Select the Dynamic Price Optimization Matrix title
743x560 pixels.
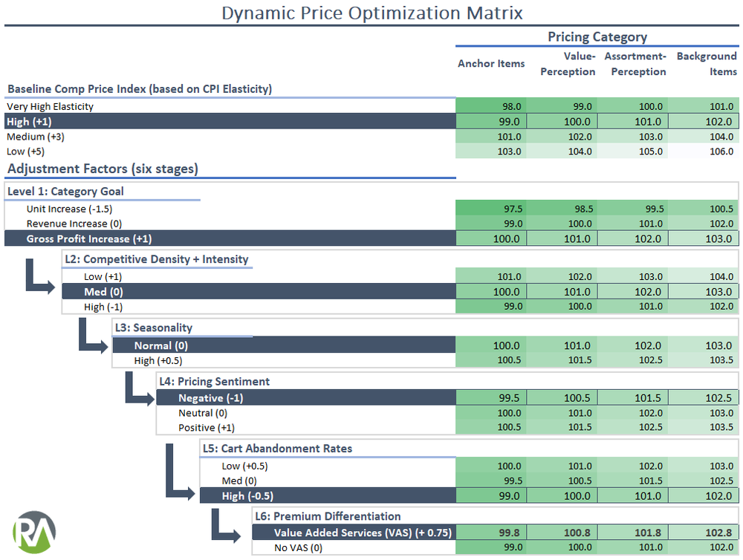point(372,13)
